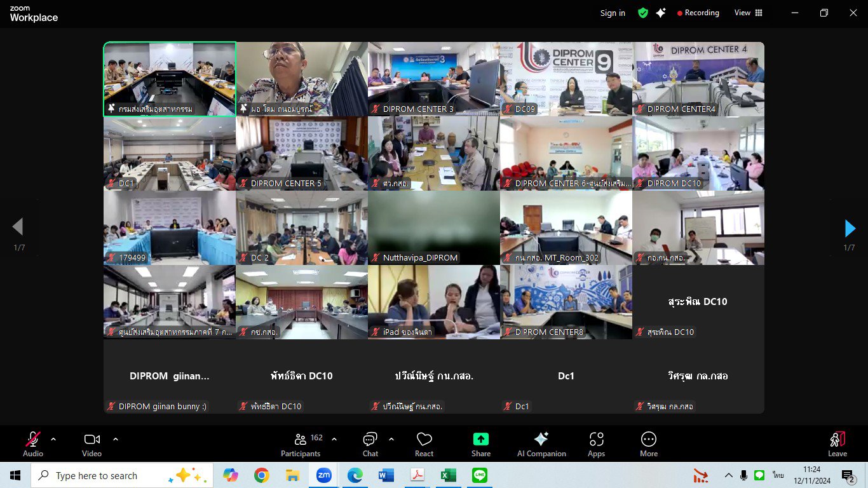Open Windows notification center
The height and width of the screenshot is (488, 868).
(848, 475)
